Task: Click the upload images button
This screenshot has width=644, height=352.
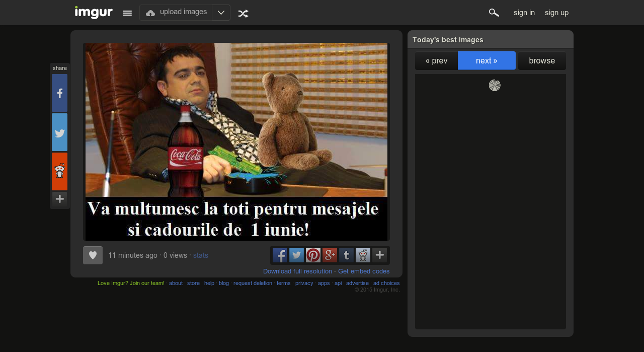Action: pyautogui.click(x=176, y=13)
